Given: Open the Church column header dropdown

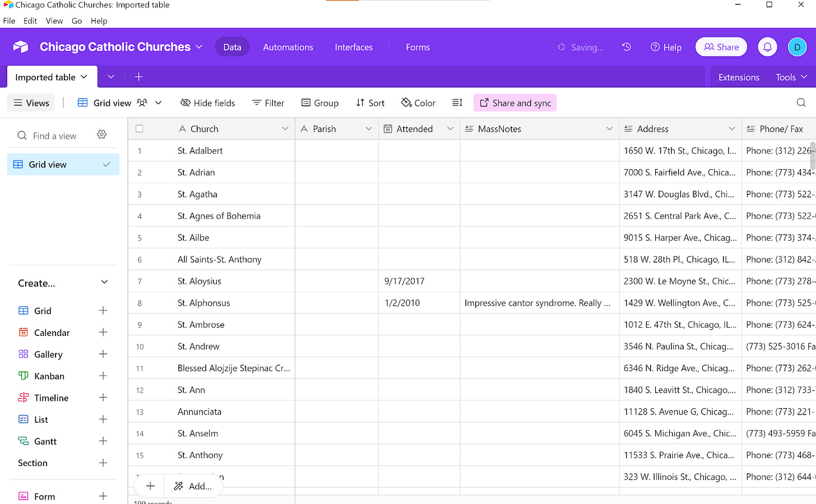Looking at the screenshot, I should click(285, 129).
